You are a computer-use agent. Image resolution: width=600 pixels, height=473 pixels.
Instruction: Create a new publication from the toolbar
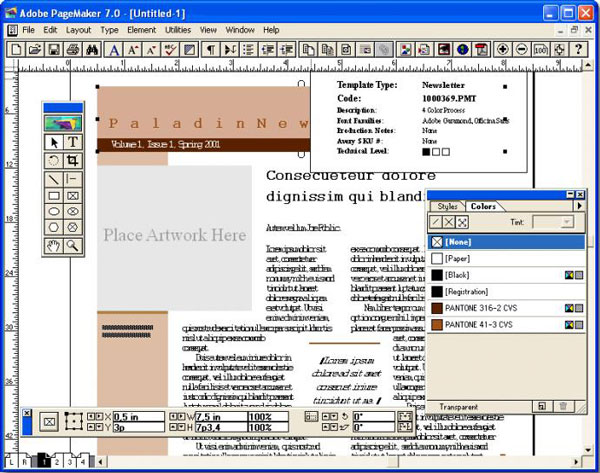click(x=16, y=49)
